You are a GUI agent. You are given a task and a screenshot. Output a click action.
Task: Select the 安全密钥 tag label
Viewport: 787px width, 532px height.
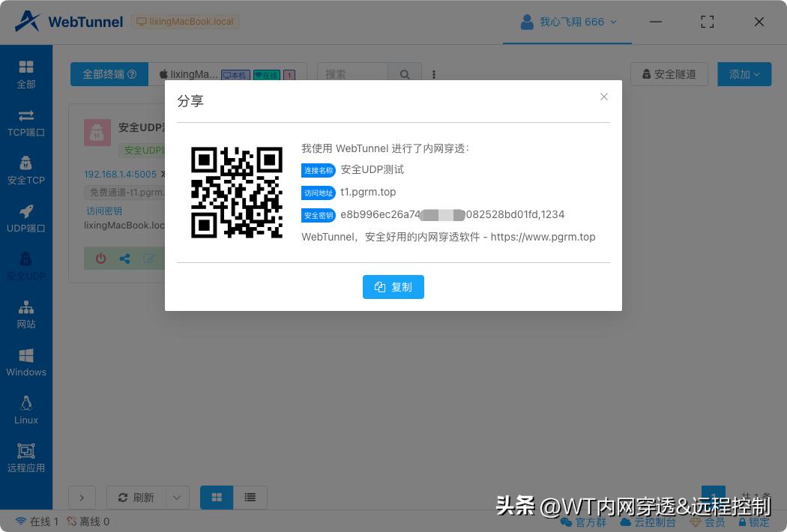(319, 215)
